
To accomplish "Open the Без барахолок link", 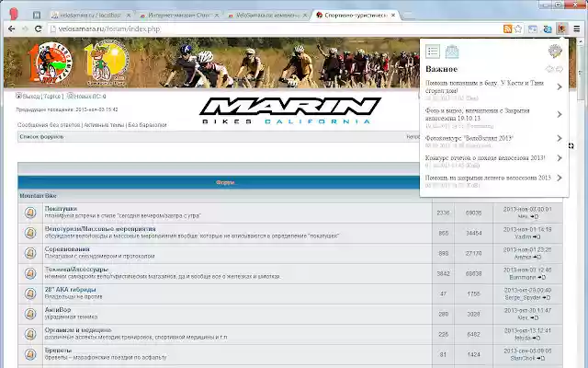I will [x=147, y=125].
